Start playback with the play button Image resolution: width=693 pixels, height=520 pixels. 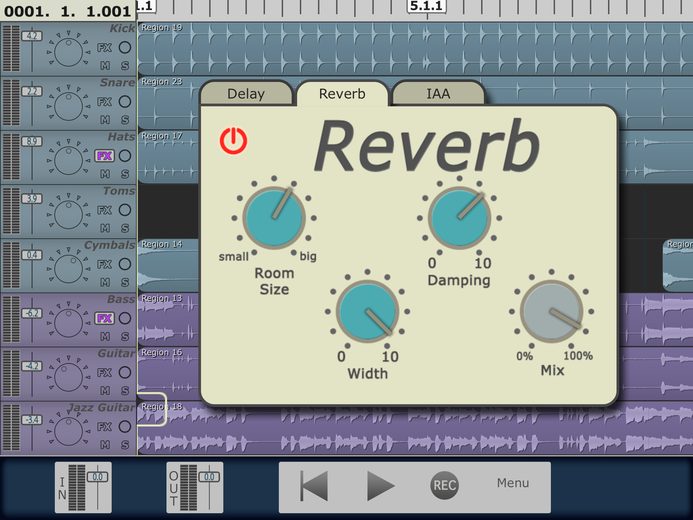coord(381,486)
